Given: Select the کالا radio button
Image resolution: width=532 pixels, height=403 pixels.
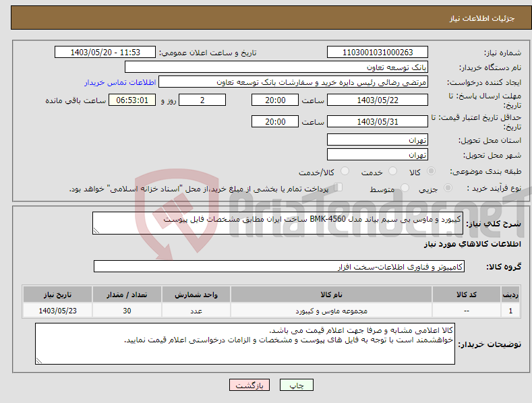Looking at the screenshot, I should pos(431,171).
